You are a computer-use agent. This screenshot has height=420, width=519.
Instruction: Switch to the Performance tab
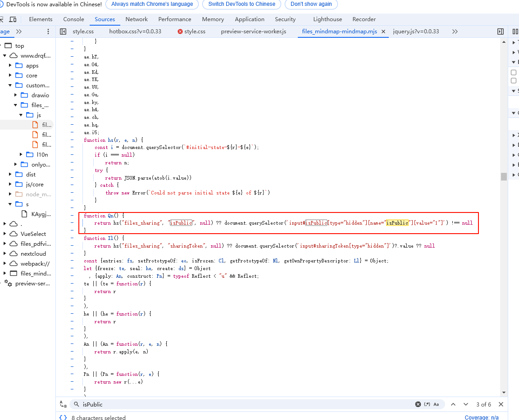[x=175, y=19]
